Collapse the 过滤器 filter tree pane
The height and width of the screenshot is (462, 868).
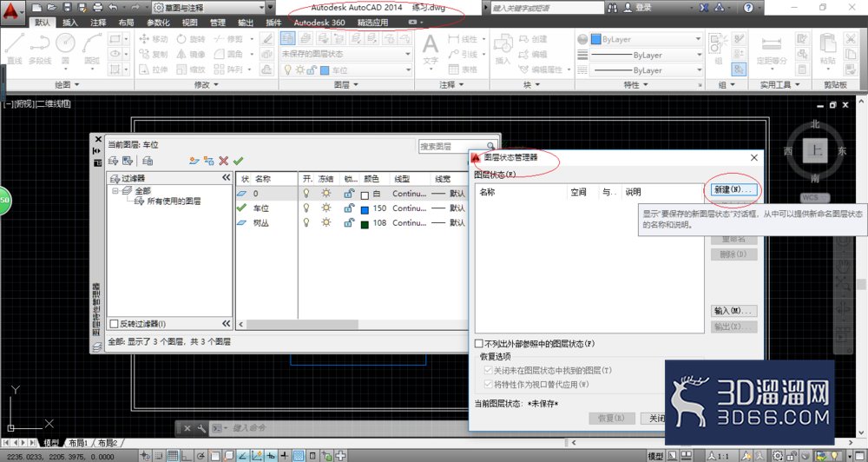pyautogui.click(x=226, y=177)
